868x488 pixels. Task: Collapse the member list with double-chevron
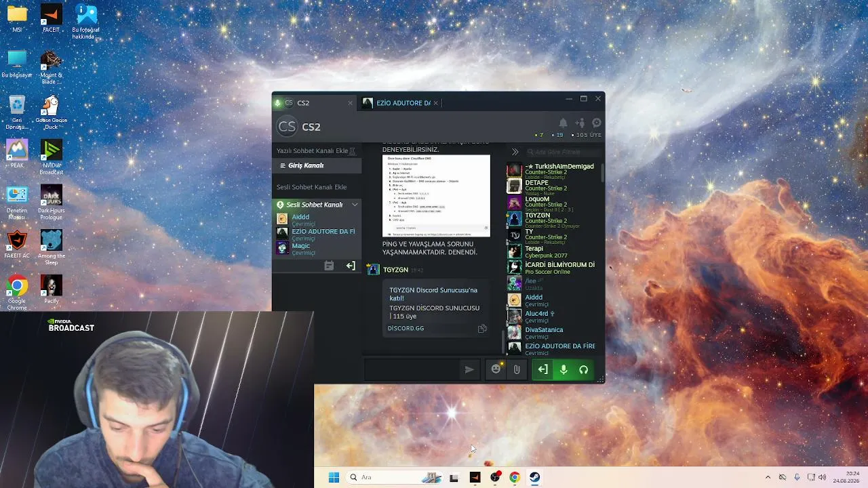coord(515,152)
